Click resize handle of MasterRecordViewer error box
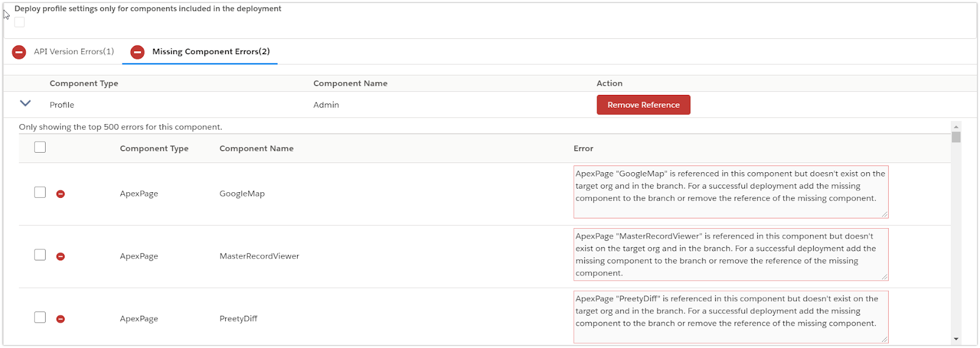The image size is (980, 348). click(884, 277)
